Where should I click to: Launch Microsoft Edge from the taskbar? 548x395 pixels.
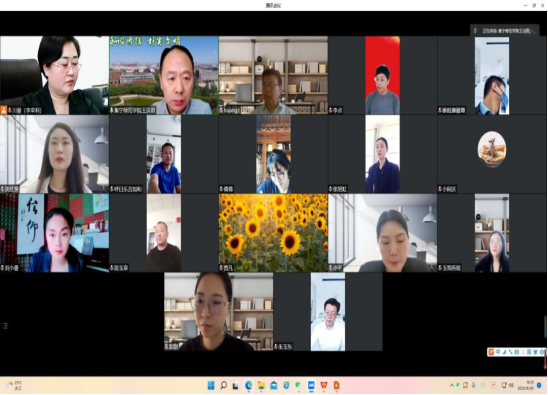pos(248,385)
